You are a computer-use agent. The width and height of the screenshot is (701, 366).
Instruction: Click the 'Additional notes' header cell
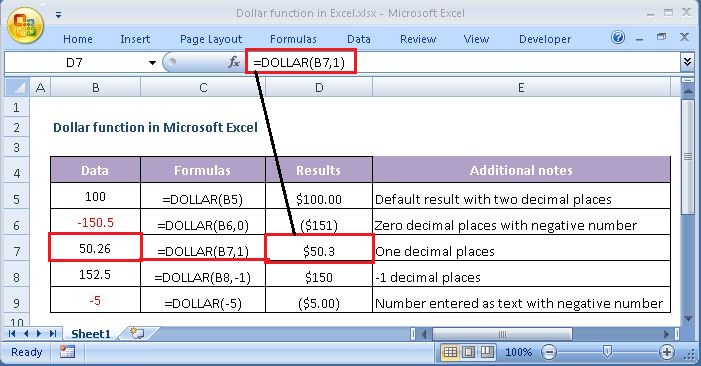pyautogui.click(x=521, y=170)
